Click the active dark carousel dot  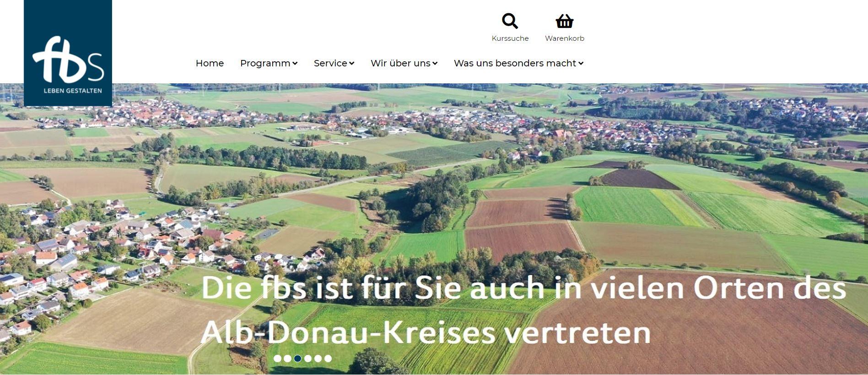pos(297,359)
